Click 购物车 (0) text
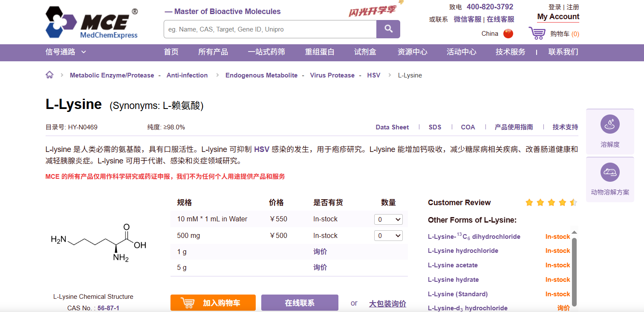644x312 pixels. [x=565, y=34]
